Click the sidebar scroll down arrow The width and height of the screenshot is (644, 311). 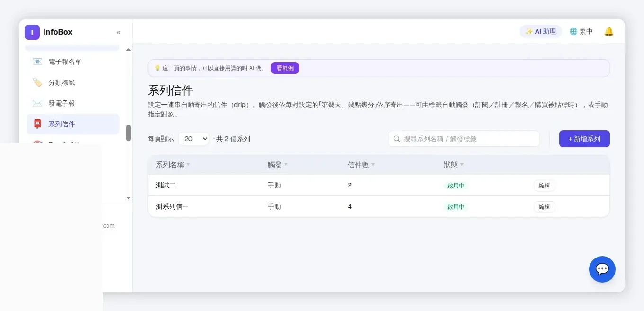128,198
